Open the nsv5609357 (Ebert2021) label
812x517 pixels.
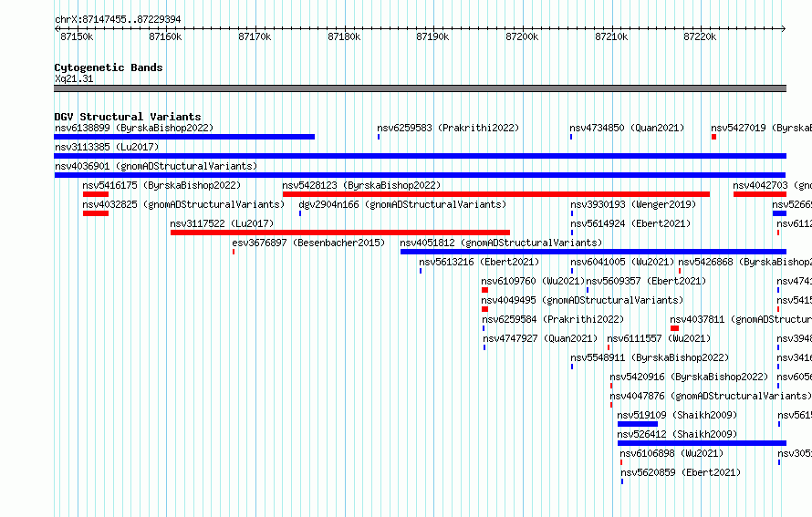point(646,281)
